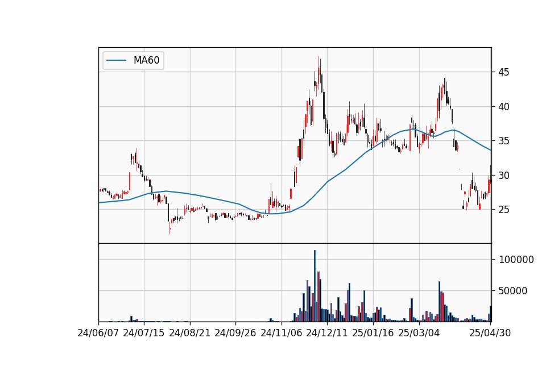Click the tallest volume bar above 100000

(315, 286)
